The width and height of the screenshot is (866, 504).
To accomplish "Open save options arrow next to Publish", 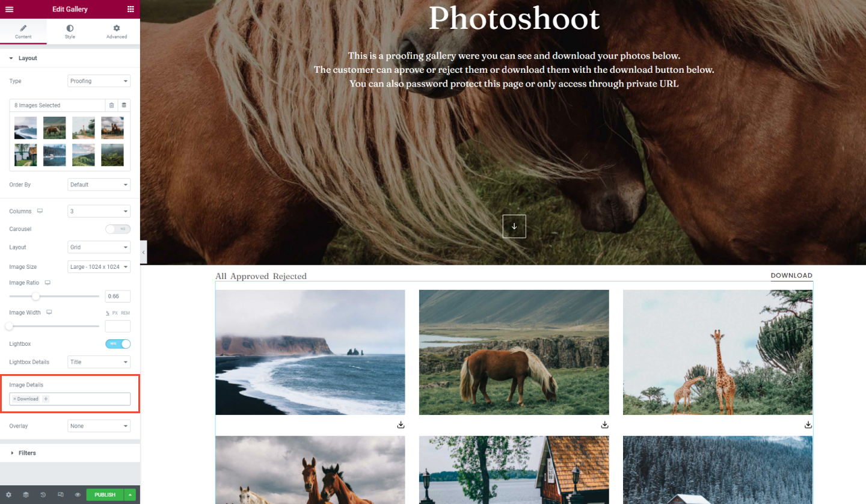I will coord(130,495).
